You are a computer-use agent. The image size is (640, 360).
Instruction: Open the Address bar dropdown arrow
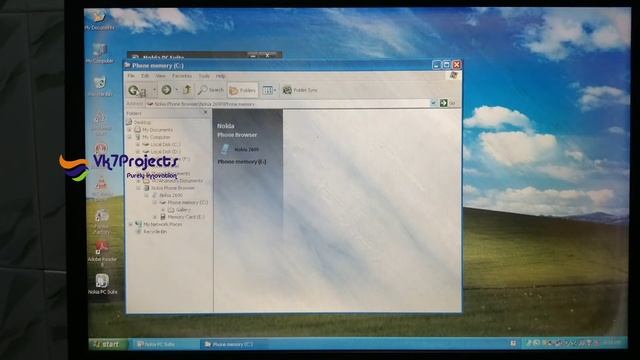point(433,103)
